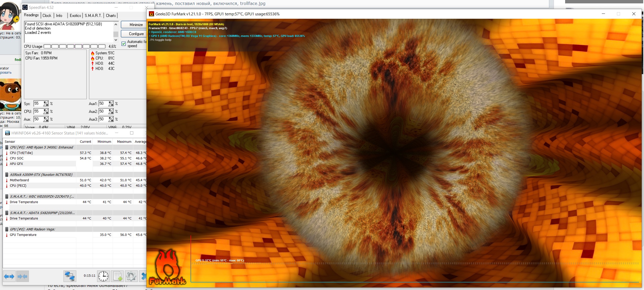Viewport: 644px width, 290px height.
Task: Select GPU AMD Radeon Vega sensor group
Action: click(32, 229)
